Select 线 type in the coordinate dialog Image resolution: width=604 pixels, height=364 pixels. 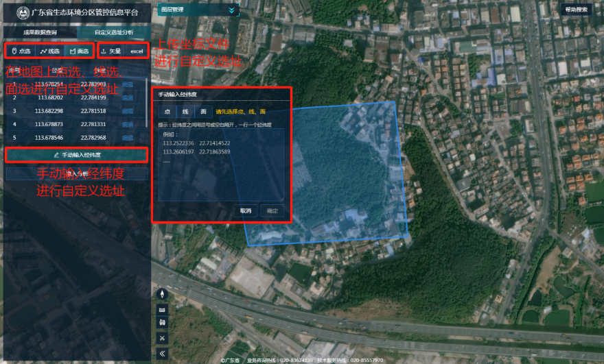coord(185,112)
